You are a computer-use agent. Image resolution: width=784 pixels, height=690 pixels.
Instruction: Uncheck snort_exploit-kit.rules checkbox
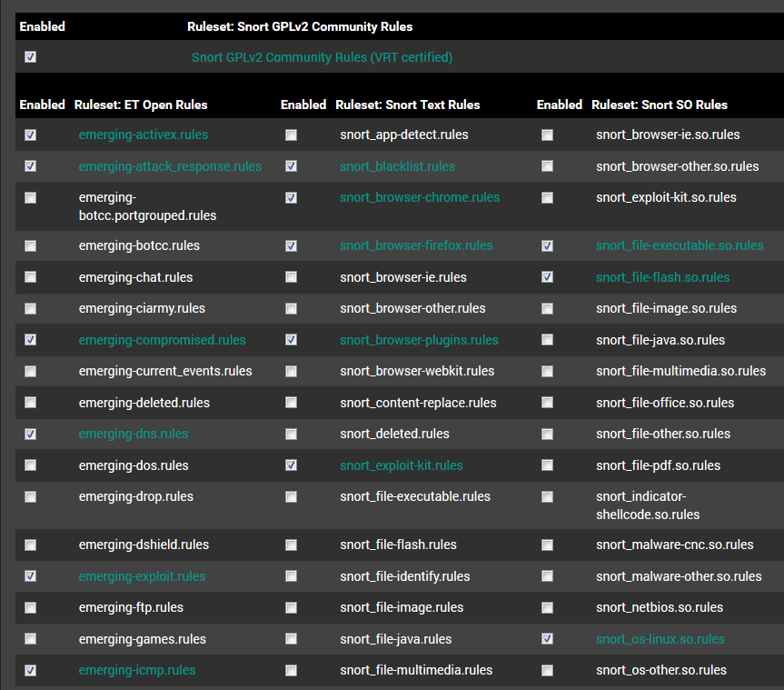[x=291, y=465]
